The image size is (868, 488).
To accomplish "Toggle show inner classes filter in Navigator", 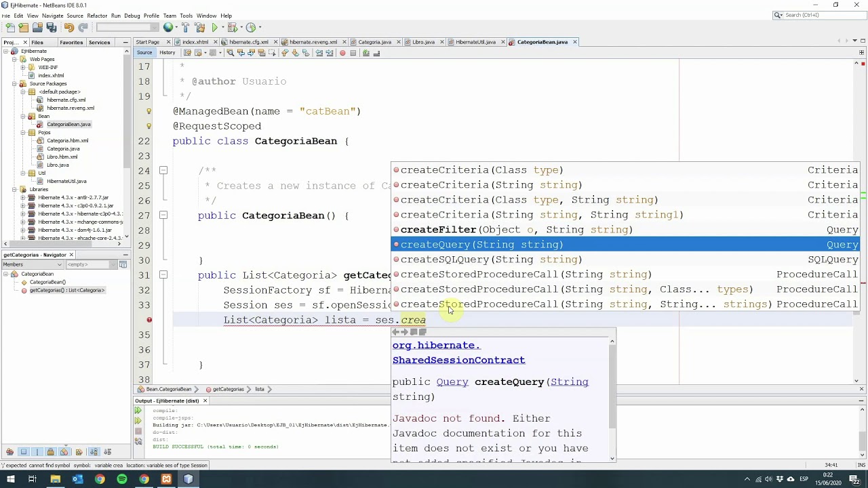I will (64, 452).
